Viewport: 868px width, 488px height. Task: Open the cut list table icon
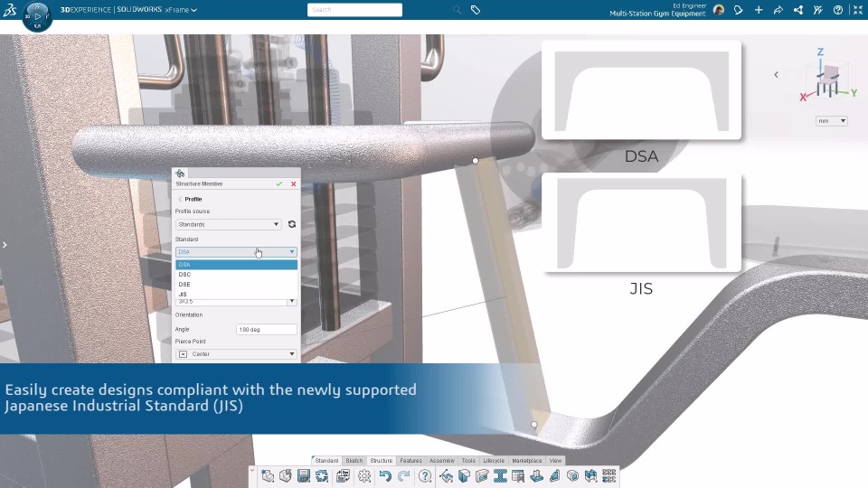click(518, 476)
